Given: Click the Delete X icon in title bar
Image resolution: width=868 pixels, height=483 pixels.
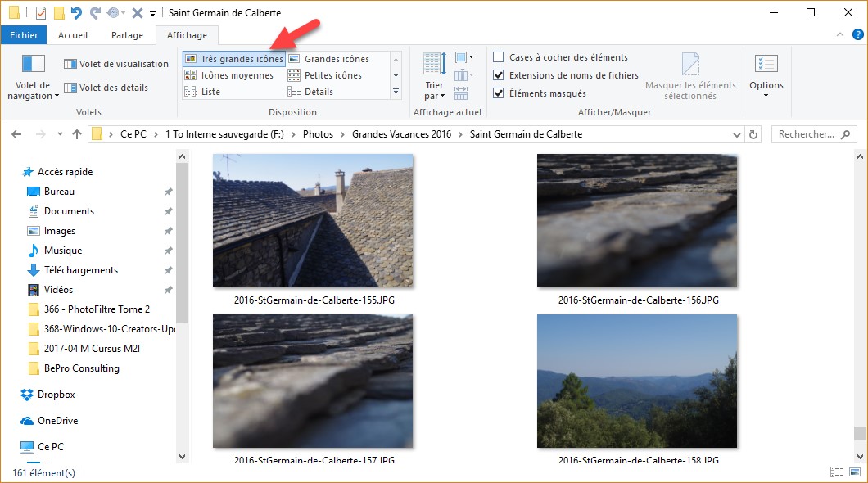Looking at the screenshot, I should [138, 13].
